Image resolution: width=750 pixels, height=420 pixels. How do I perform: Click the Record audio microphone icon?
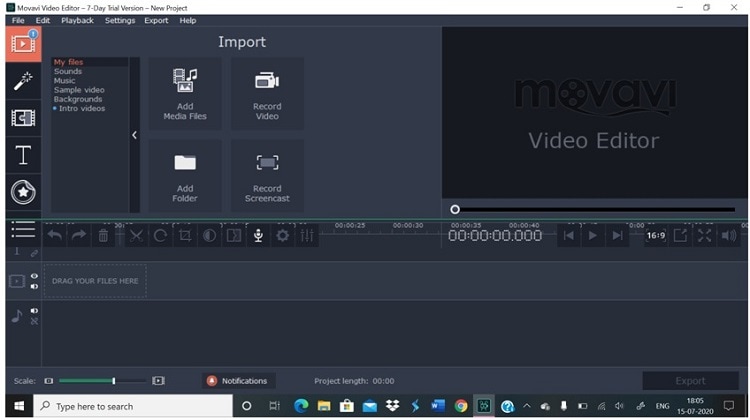258,235
